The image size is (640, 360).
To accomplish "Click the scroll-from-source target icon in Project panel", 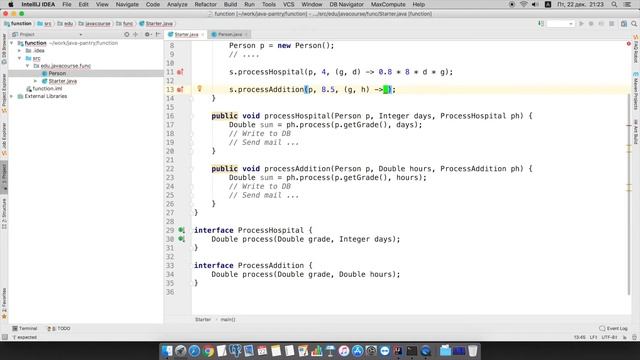I will [x=127, y=34].
